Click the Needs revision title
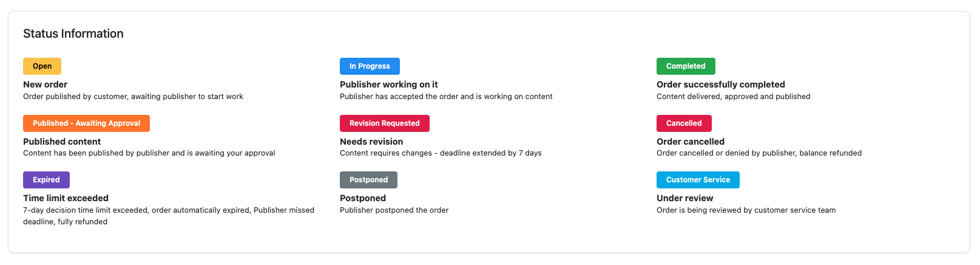Viewport: 980px width, 265px height. coord(371,142)
